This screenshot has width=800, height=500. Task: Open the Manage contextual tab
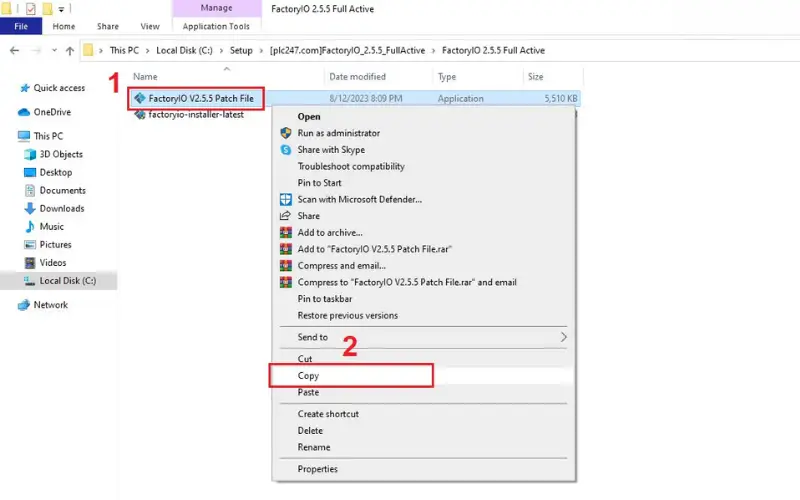[216, 8]
